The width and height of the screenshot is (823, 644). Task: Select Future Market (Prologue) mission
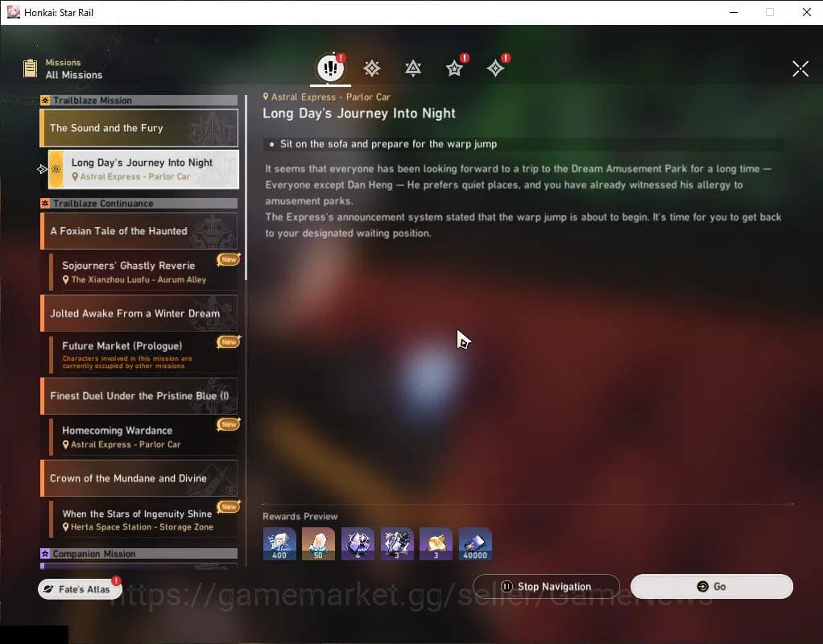click(143, 354)
